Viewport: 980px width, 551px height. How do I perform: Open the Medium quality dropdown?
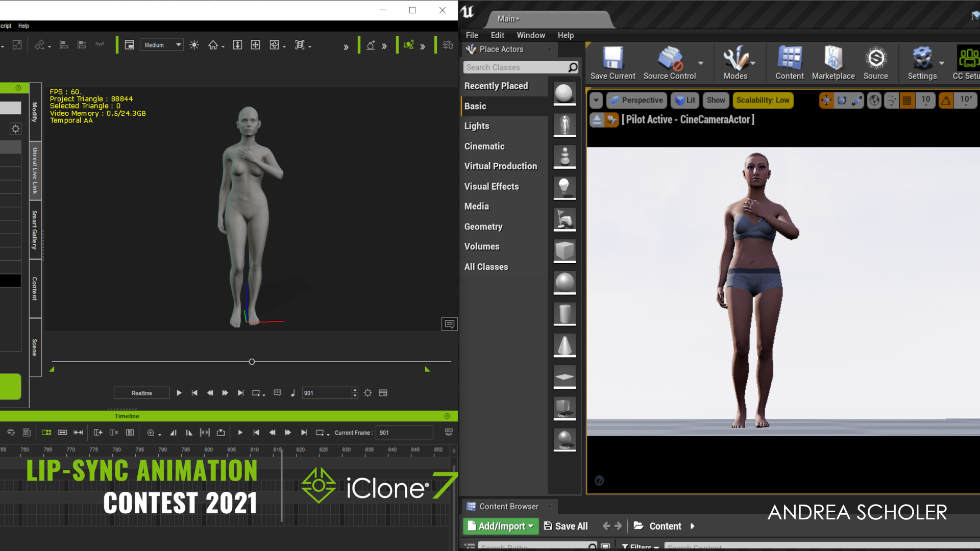click(x=162, y=45)
